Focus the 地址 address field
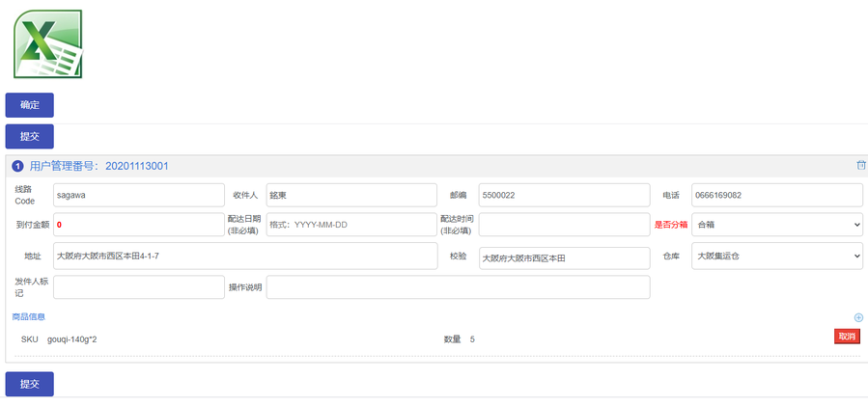868x406 pixels. tap(245, 257)
